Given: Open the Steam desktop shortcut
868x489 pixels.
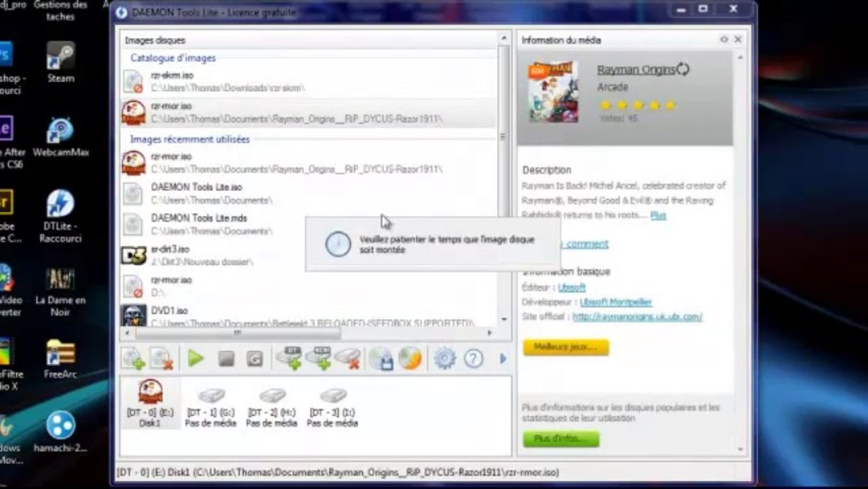Looking at the screenshot, I should [60, 62].
